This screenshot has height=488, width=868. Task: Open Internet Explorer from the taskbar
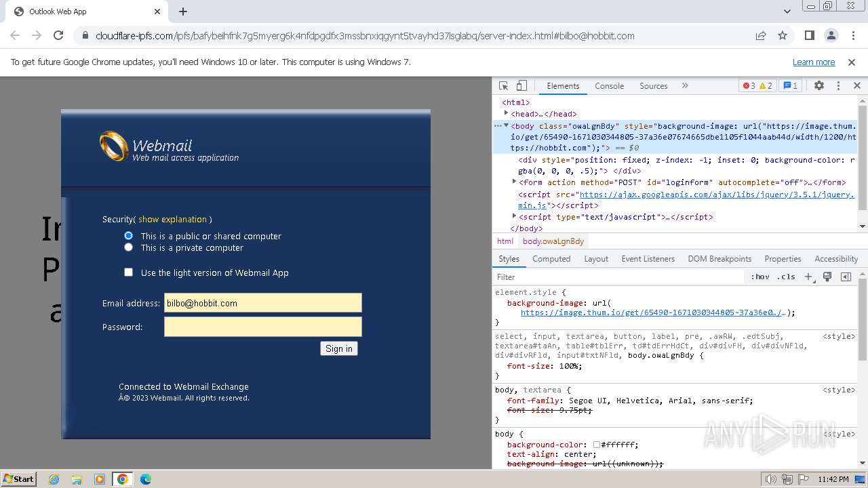coord(54,479)
